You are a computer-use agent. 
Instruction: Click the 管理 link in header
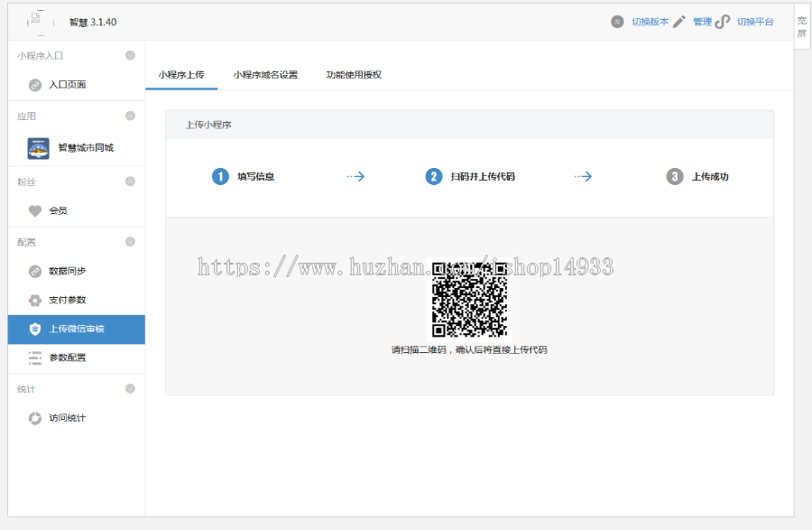point(702,22)
